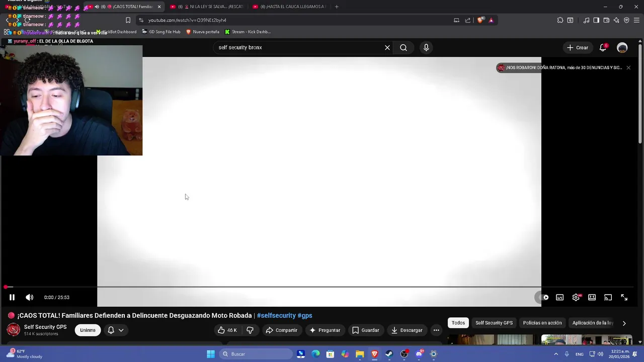Download video via Descargar

pos(407,330)
